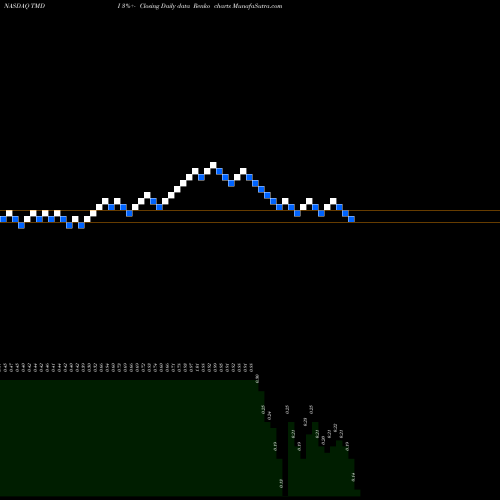Click the 0.12 volume label

(281, 483)
